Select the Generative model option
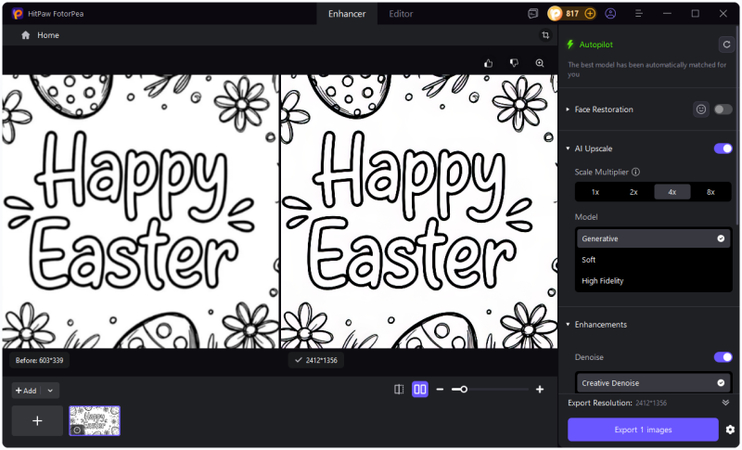Image resolution: width=742 pixels, height=450 pixels. click(654, 238)
